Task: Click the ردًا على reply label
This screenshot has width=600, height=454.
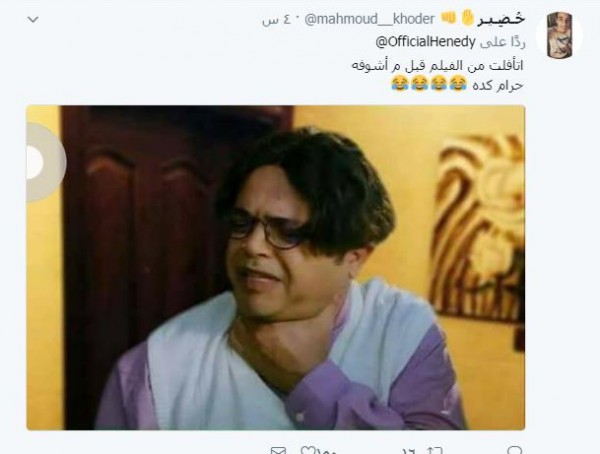Action: (x=502, y=42)
